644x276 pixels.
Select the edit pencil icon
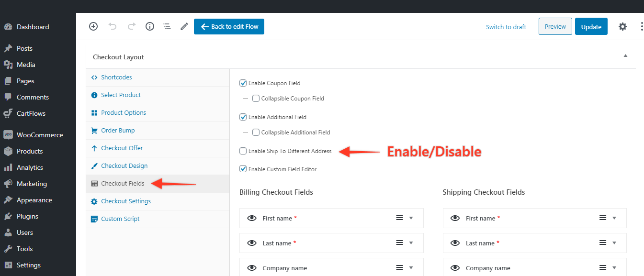coord(184,26)
